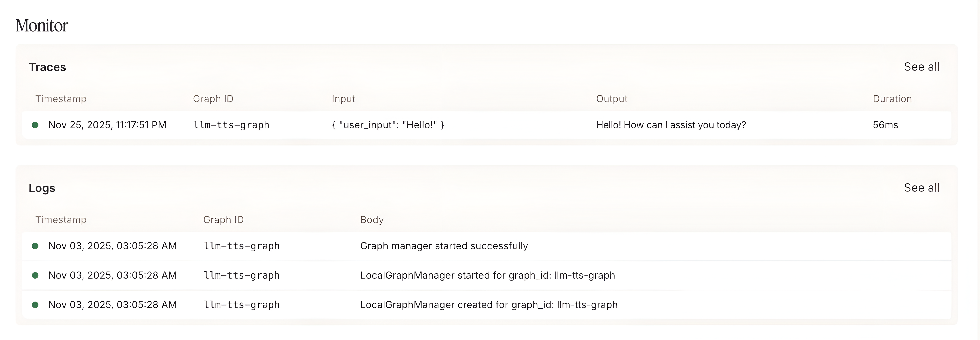The image size is (980, 340).
Task: Click the 56ms duration value
Action: point(885,125)
